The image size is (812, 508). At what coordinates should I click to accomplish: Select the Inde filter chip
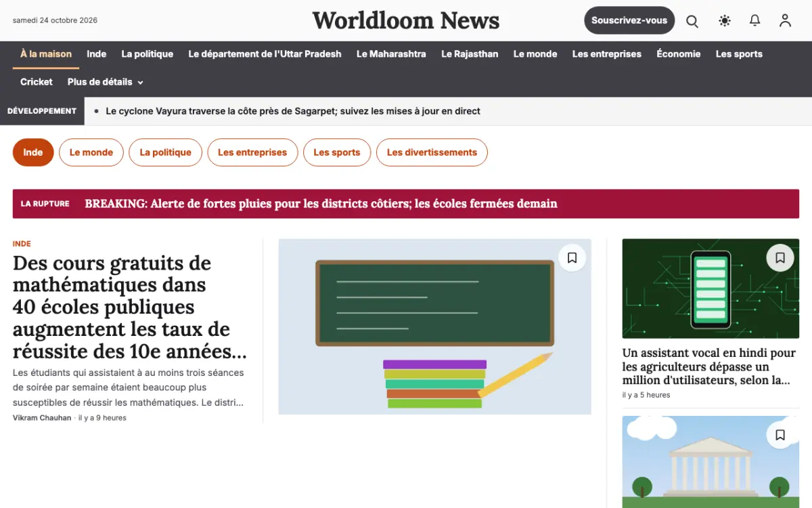(33, 152)
